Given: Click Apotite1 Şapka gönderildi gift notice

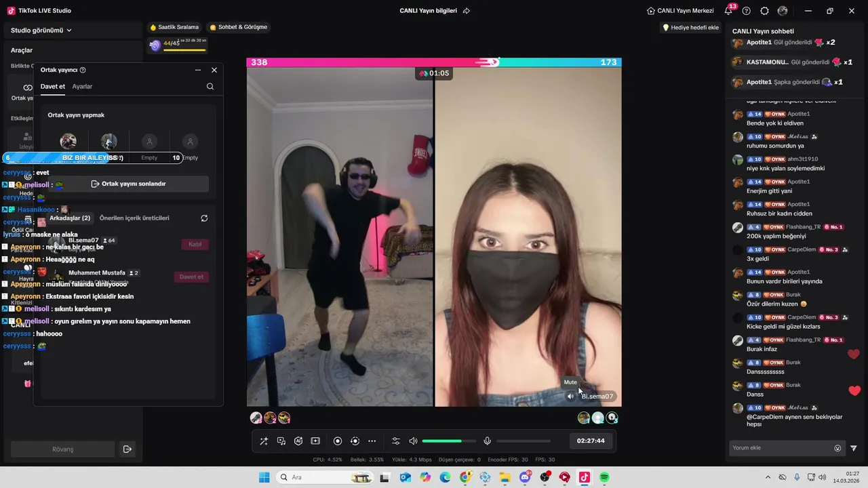Looking at the screenshot, I should pyautogui.click(x=787, y=82).
